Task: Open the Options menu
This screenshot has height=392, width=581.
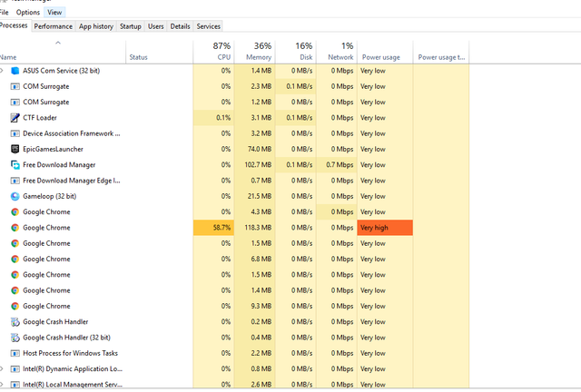Action: 28,12
